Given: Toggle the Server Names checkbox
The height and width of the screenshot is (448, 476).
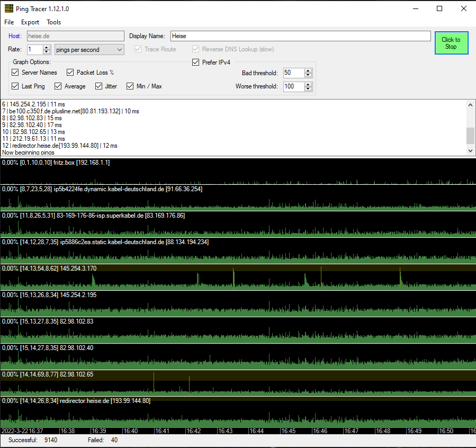Looking at the screenshot, I should tap(15, 73).
